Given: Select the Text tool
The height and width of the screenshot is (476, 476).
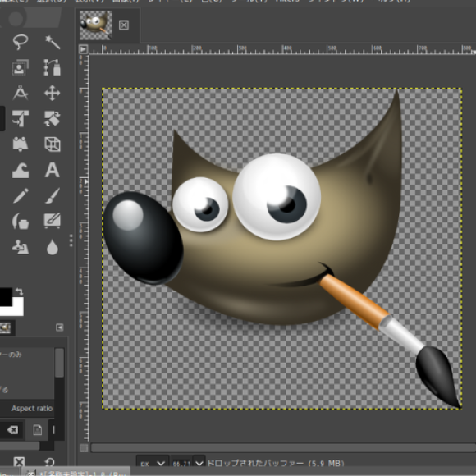Looking at the screenshot, I should (53, 170).
